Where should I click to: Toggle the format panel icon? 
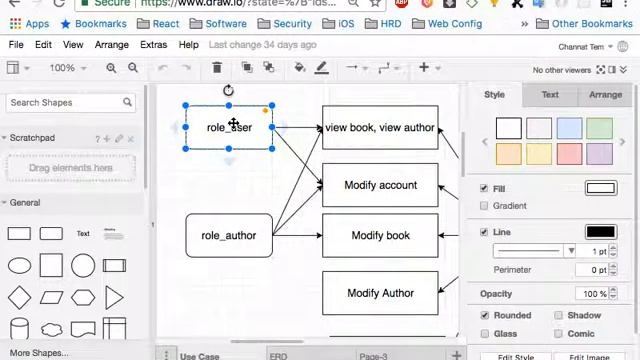[612, 70]
